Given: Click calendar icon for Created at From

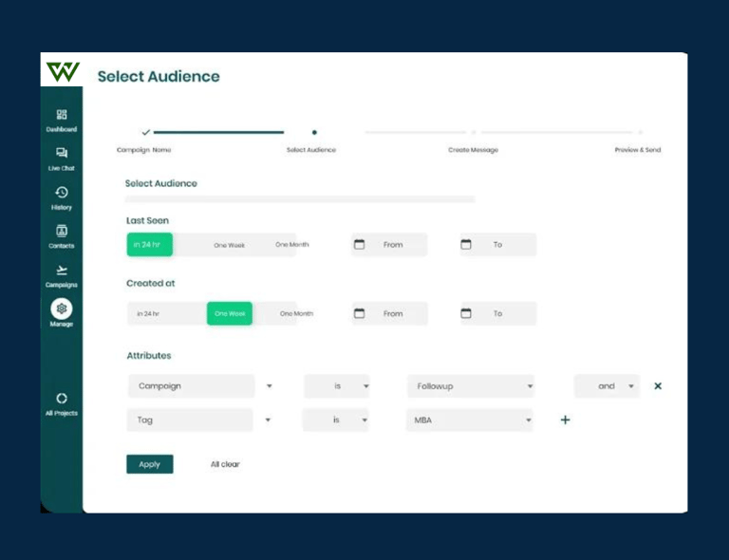Looking at the screenshot, I should (360, 313).
